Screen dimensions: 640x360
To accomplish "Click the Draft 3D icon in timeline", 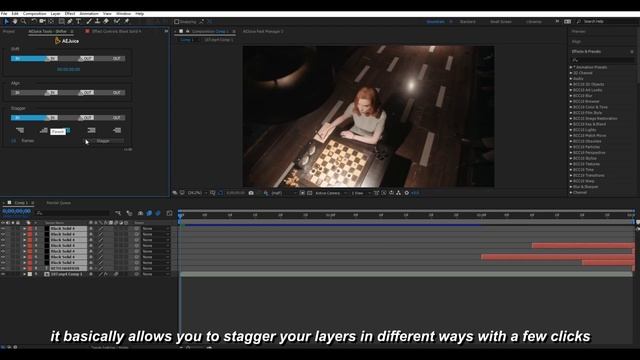I will click(x=129, y=213).
